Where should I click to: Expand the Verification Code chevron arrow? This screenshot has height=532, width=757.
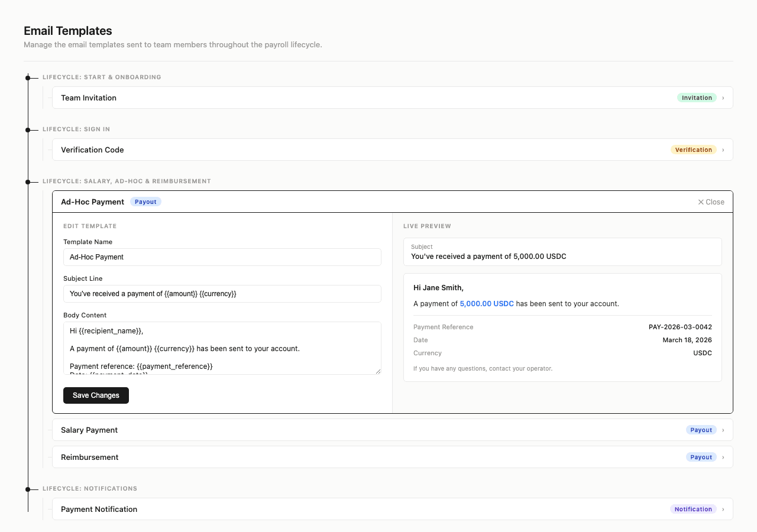coord(723,150)
